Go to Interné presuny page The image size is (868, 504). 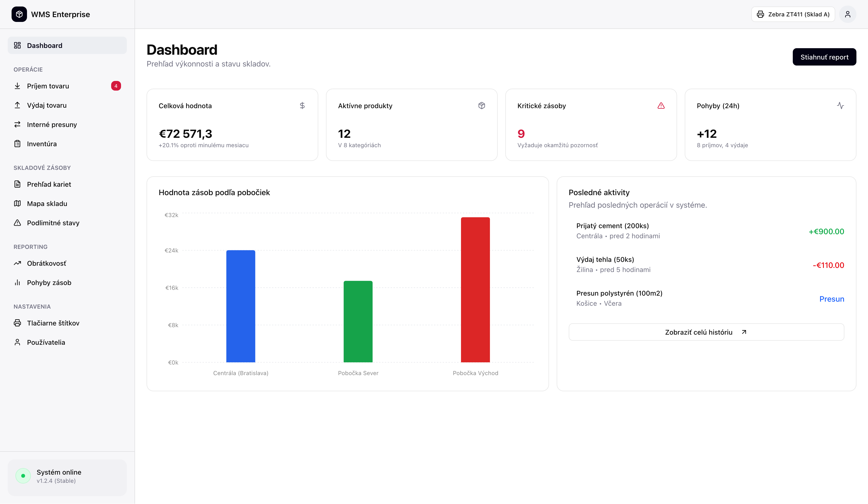(52, 125)
